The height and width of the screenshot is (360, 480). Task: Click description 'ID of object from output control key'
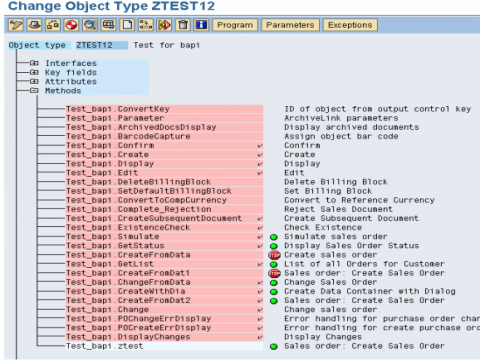click(x=378, y=109)
